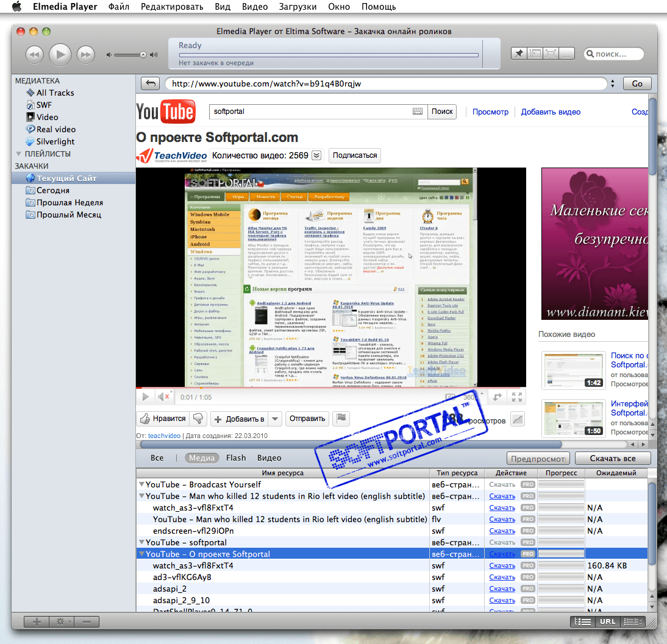Click the Добавить в button
667x644 pixels.
point(240,419)
